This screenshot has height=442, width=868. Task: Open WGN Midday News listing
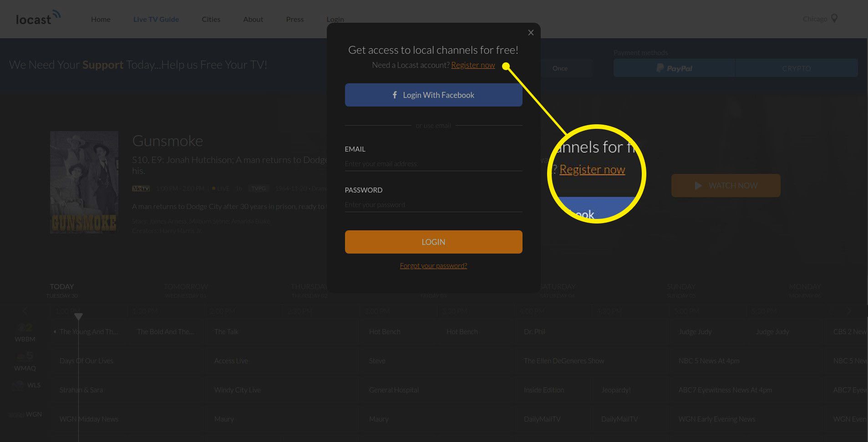(89, 419)
